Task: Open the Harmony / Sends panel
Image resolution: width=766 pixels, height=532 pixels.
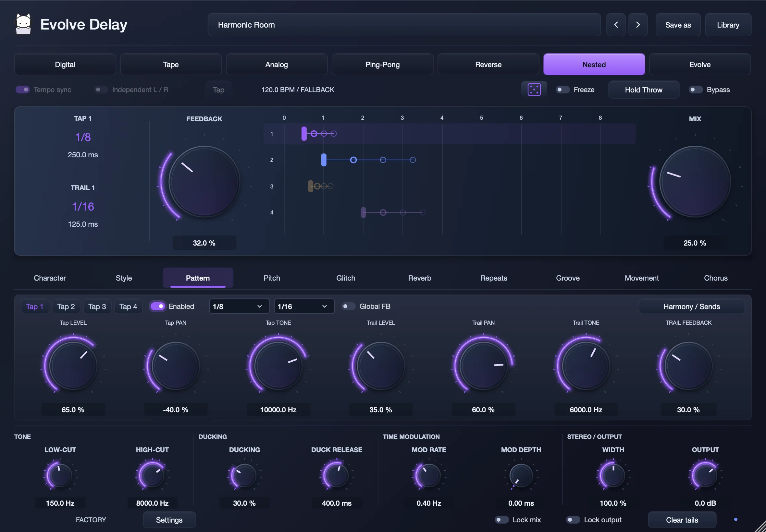Action: [692, 306]
